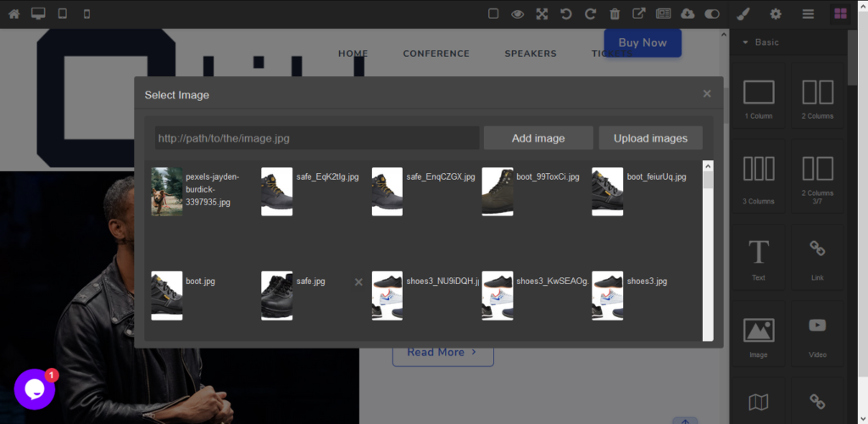Open the blocks grid panel
Screen dimensions: 868x424
[x=840, y=14]
